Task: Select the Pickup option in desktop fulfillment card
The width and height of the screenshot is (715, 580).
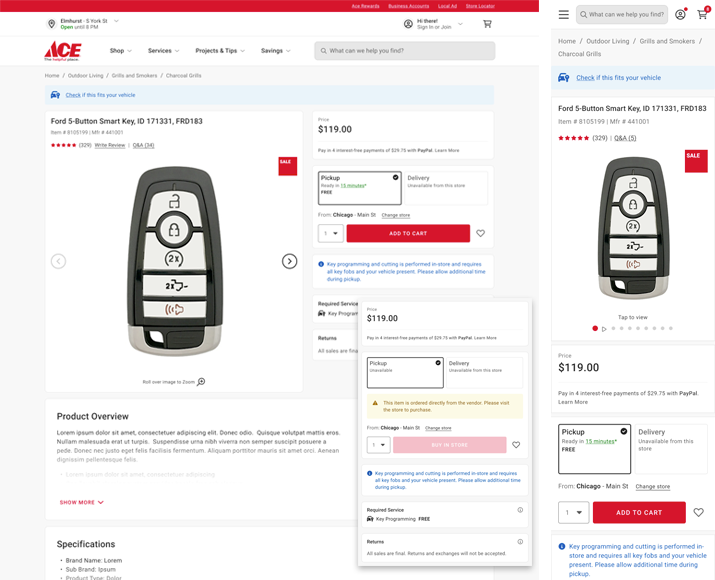Action: 359,188
